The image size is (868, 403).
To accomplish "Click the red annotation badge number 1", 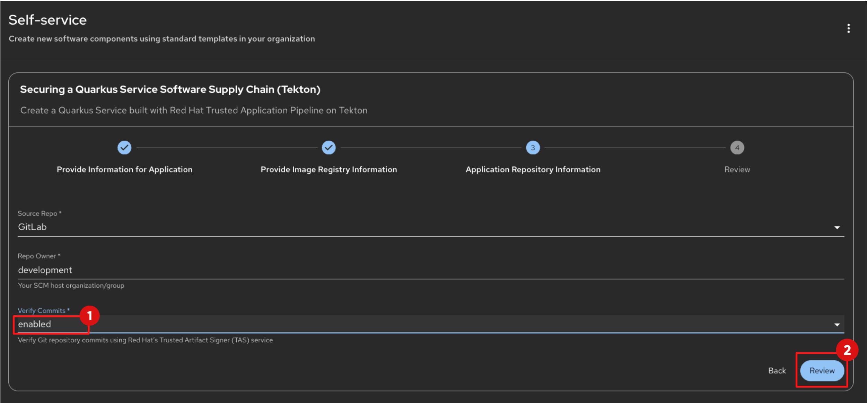I will click(90, 316).
